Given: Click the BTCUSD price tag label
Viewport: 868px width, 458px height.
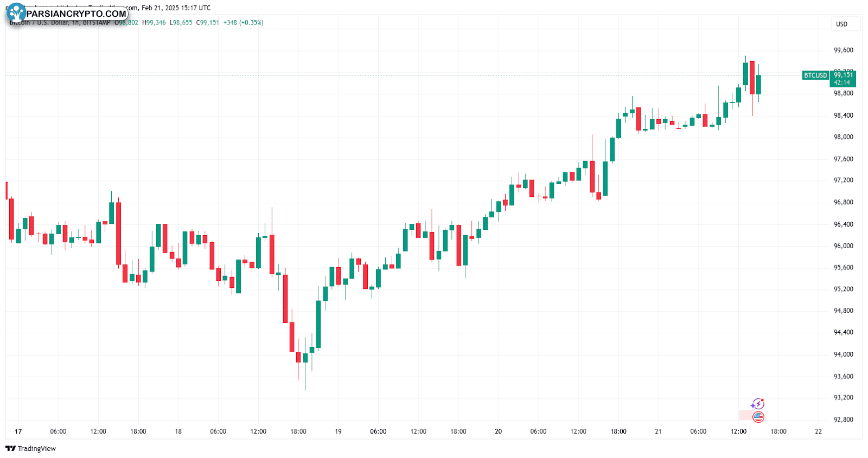Looking at the screenshot, I should 815,75.
